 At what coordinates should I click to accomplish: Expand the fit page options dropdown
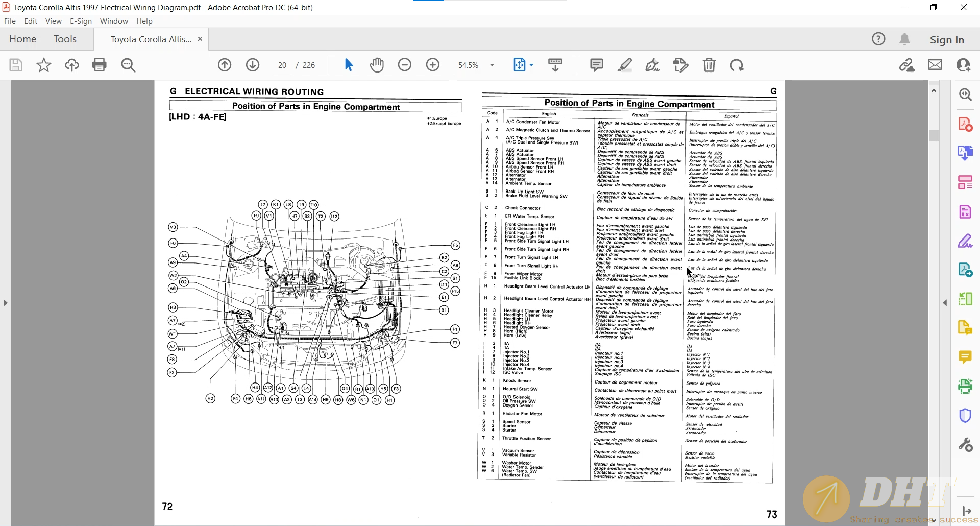tap(531, 65)
